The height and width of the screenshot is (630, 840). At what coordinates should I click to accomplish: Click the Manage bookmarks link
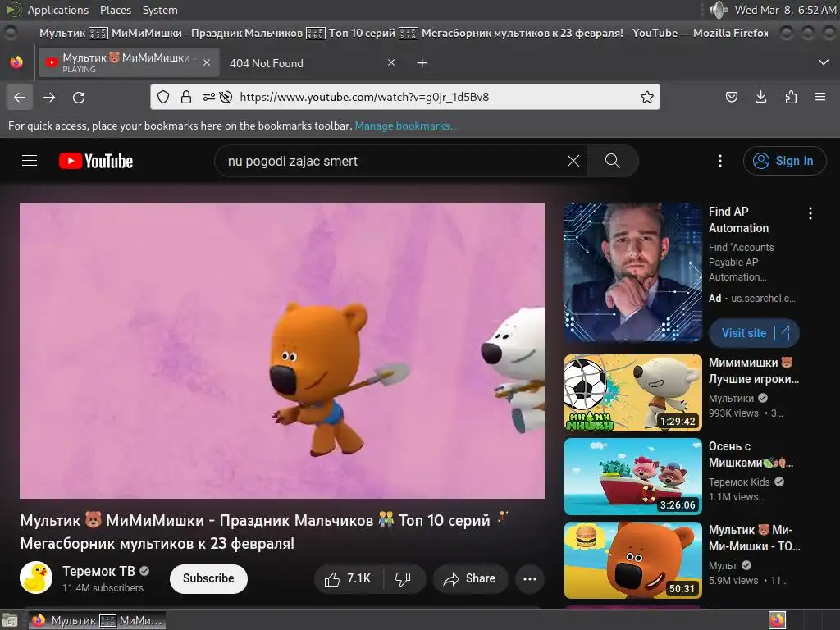tap(407, 126)
